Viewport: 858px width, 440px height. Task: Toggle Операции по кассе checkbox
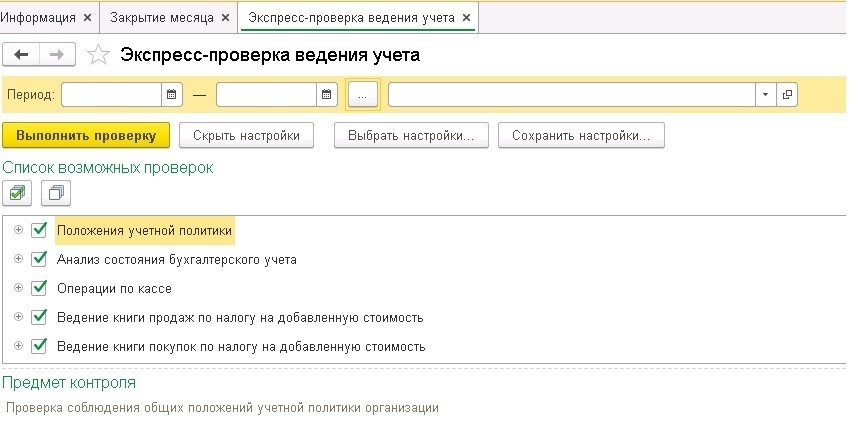[39, 288]
